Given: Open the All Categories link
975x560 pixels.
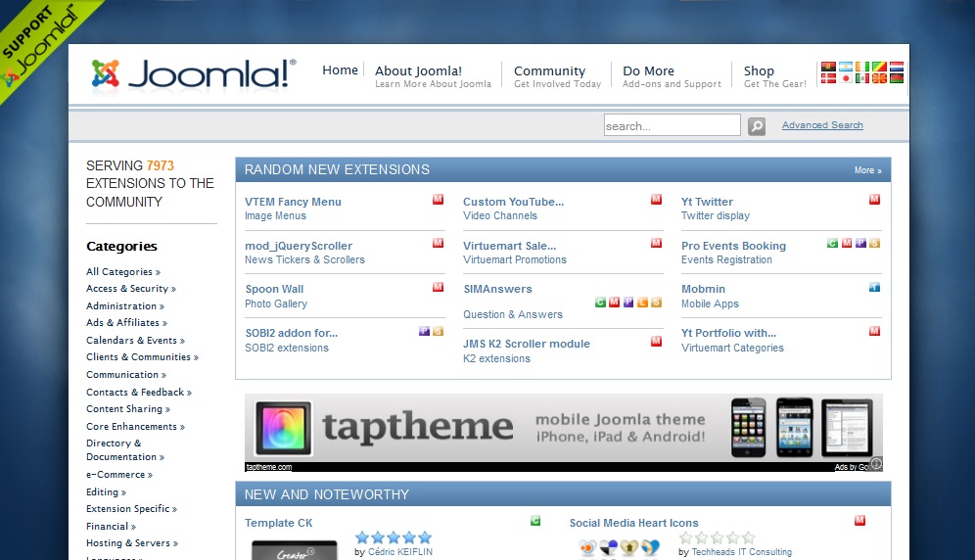Looking at the screenshot, I should (123, 272).
